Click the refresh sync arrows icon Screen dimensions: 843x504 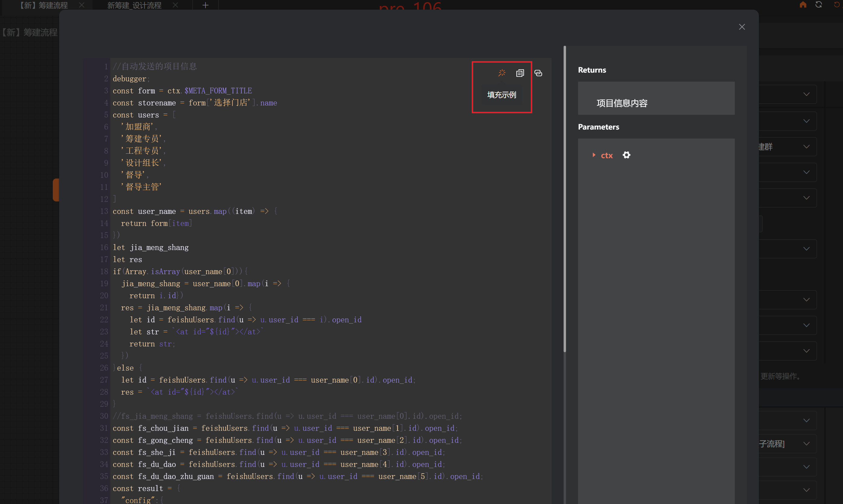tap(819, 5)
